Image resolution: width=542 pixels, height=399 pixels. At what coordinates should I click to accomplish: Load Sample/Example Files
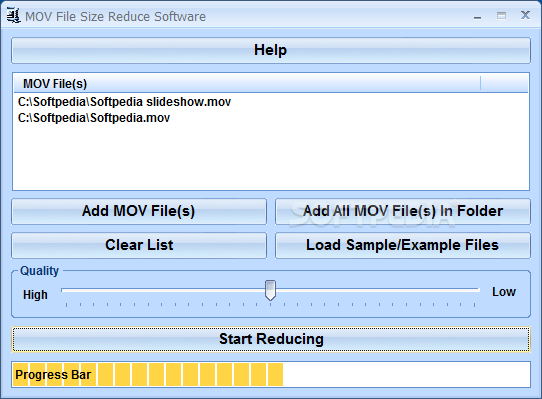click(x=403, y=245)
